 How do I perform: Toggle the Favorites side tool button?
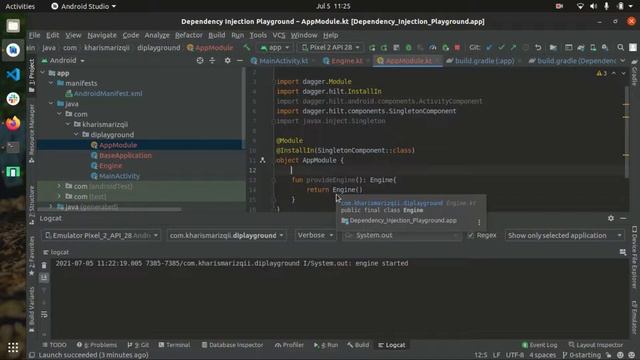coord(32,256)
